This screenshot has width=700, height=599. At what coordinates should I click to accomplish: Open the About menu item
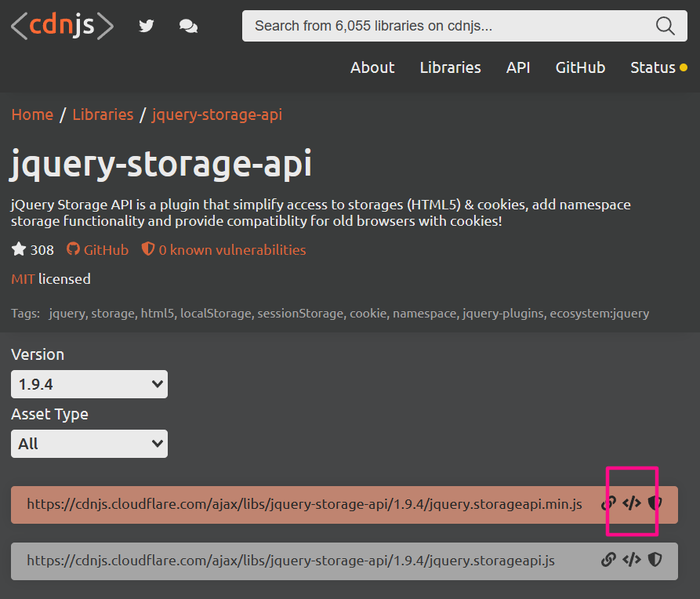click(x=372, y=67)
